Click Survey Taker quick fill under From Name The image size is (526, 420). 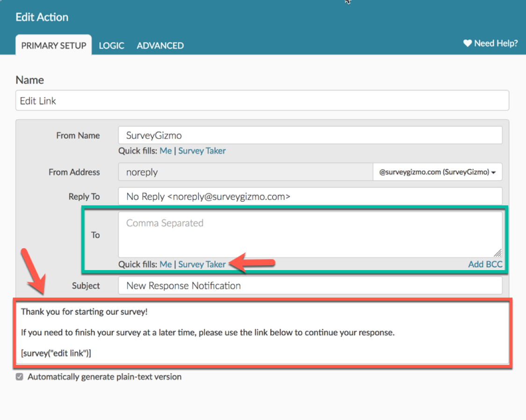[202, 151]
